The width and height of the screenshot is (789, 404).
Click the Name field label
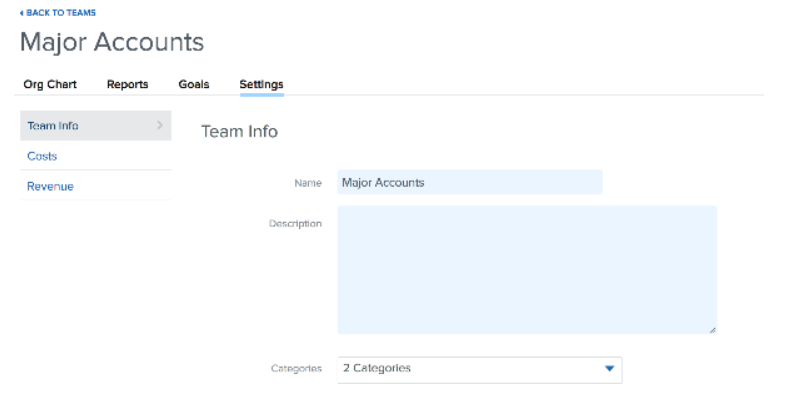pos(308,183)
